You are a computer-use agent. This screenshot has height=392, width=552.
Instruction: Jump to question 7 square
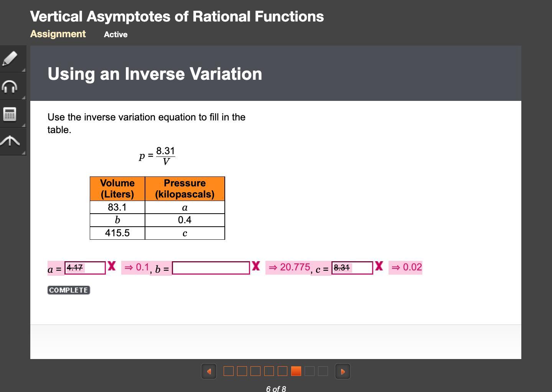pyautogui.click(x=309, y=371)
